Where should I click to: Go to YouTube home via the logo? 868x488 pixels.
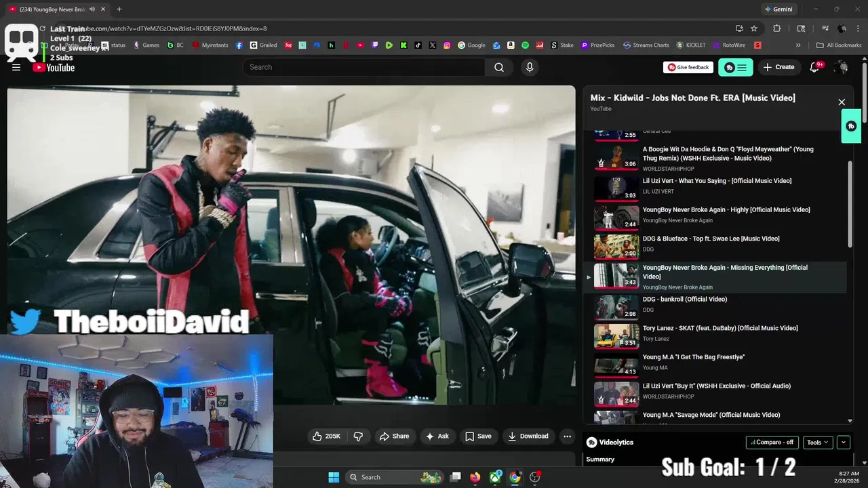click(x=54, y=67)
